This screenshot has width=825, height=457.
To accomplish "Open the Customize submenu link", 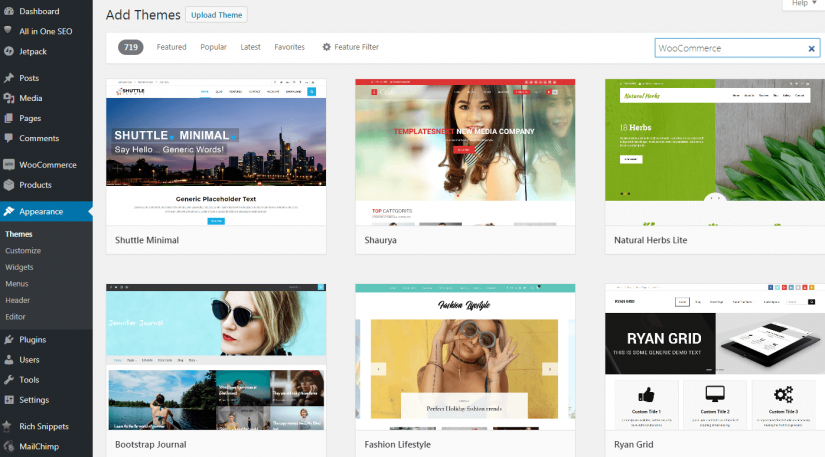I will tap(23, 251).
